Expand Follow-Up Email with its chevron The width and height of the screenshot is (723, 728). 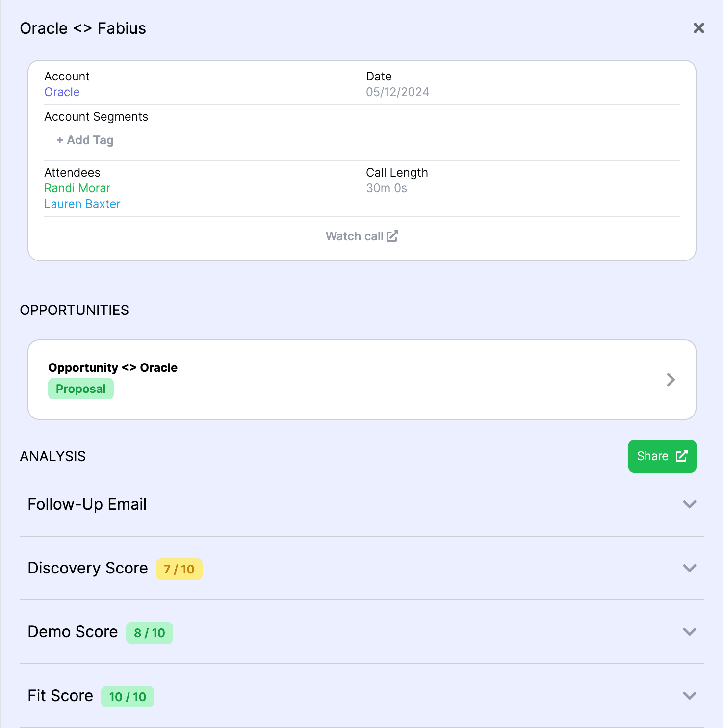point(689,504)
